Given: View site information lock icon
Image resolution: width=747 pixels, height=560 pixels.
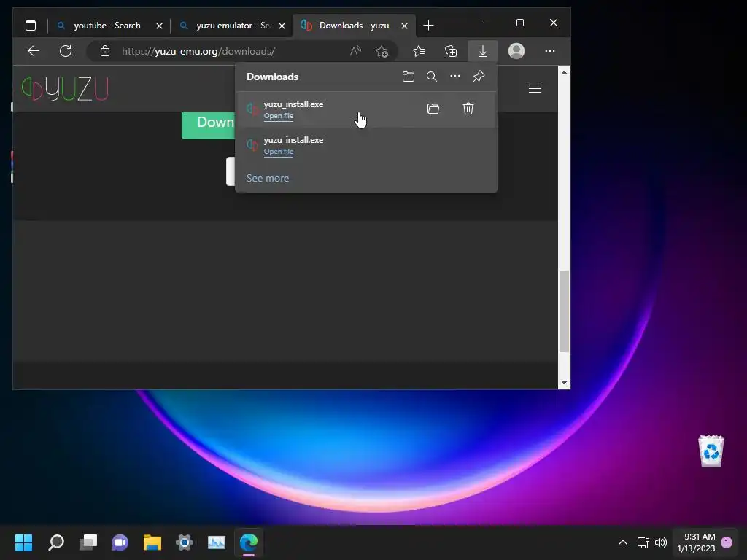Looking at the screenshot, I should (x=105, y=51).
